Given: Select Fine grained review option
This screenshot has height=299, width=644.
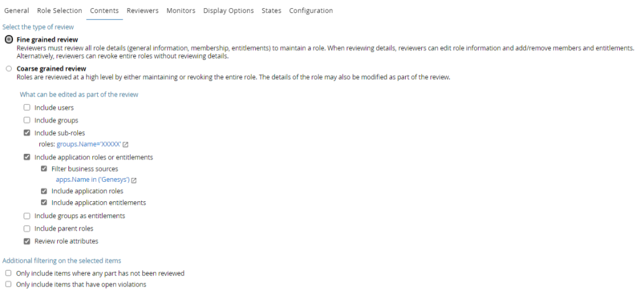Looking at the screenshot, I should point(9,39).
